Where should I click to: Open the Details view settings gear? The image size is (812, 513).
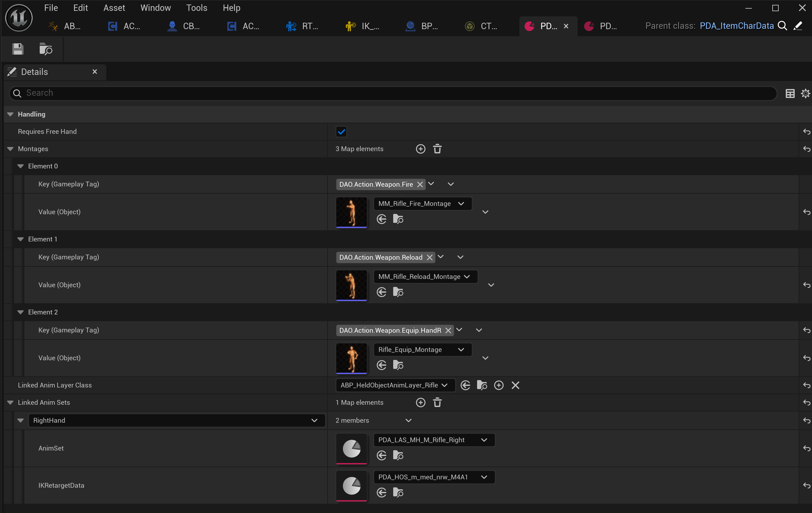click(x=805, y=94)
